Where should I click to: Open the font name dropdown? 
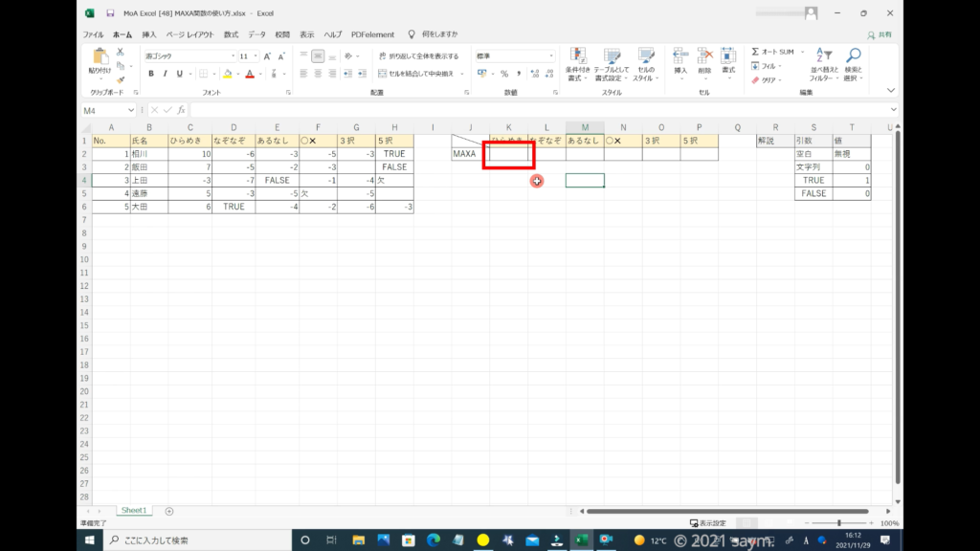[231, 56]
